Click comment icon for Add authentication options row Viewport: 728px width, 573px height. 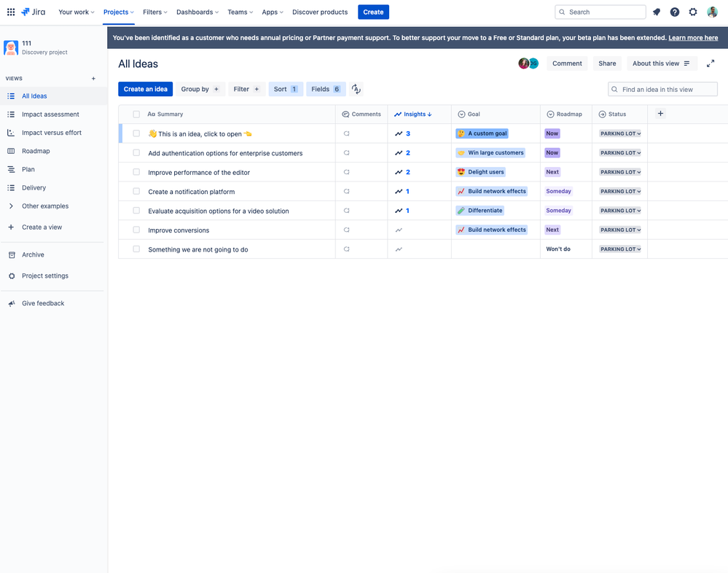346,153
